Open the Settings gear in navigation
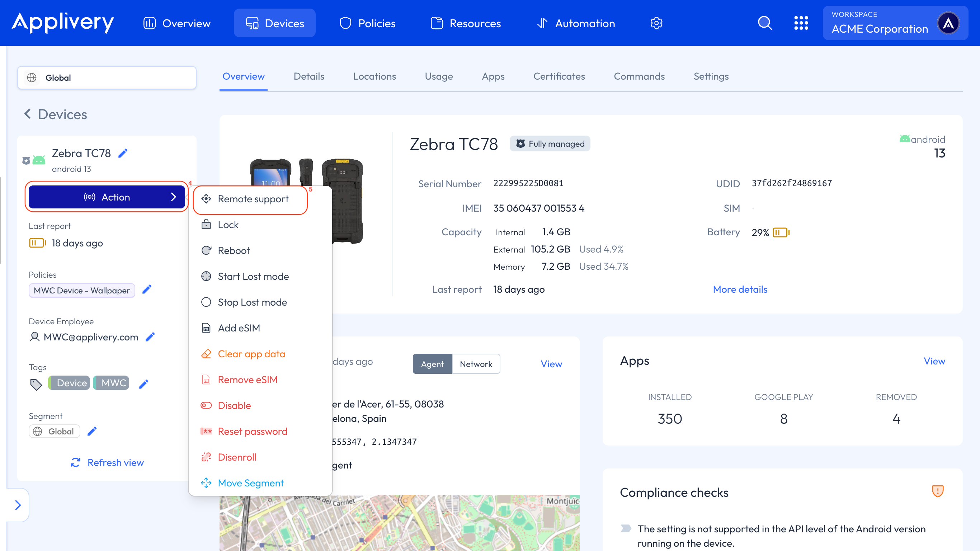 coord(656,23)
